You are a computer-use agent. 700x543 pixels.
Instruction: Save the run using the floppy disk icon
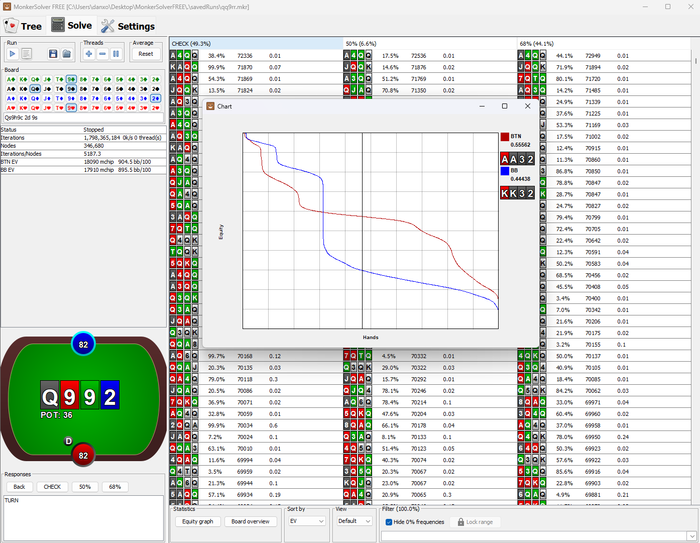point(53,54)
